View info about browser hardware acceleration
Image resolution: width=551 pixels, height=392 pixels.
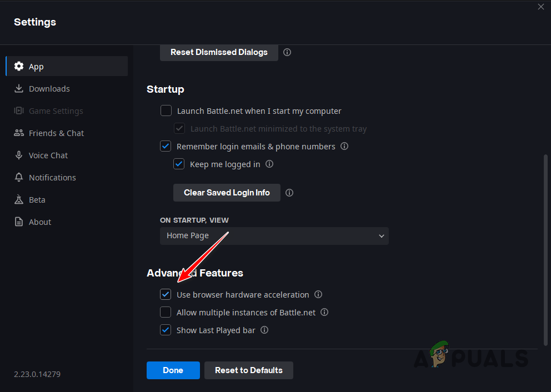(x=318, y=294)
